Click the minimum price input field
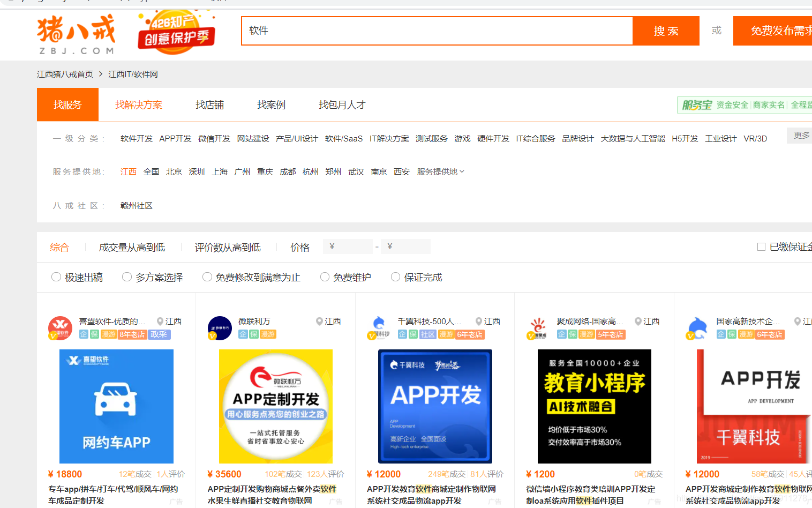The width and height of the screenshot is (812, 508). 348,246
